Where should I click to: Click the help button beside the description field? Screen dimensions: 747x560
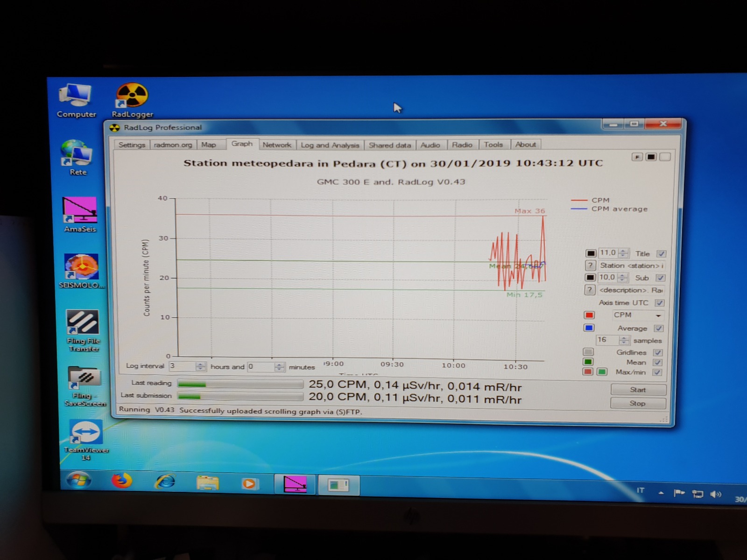coord(590,290)
